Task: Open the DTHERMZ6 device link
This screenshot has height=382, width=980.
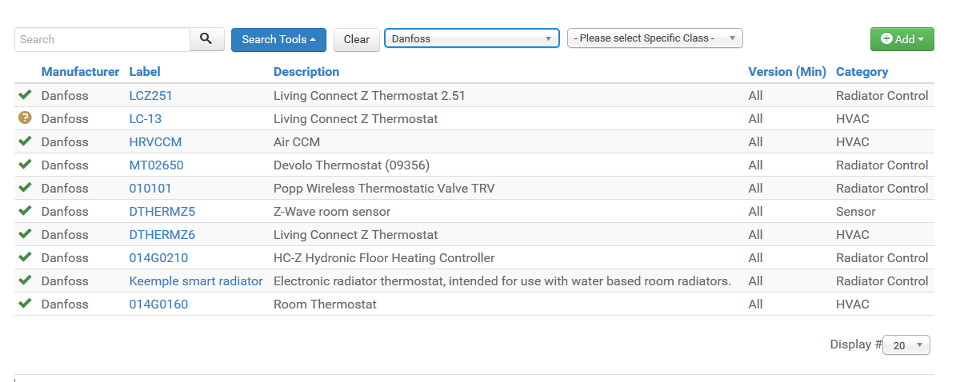Action: click(162, 235)
